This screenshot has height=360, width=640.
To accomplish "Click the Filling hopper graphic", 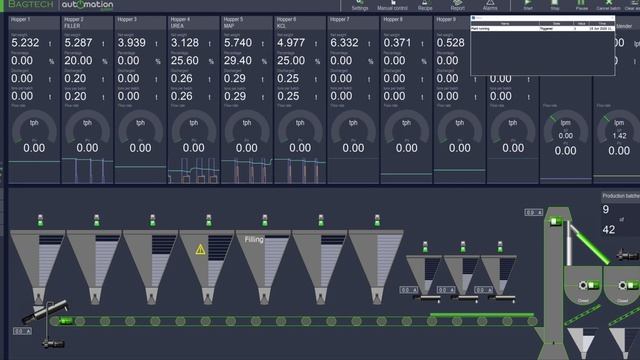I will (x=263, y=267).
